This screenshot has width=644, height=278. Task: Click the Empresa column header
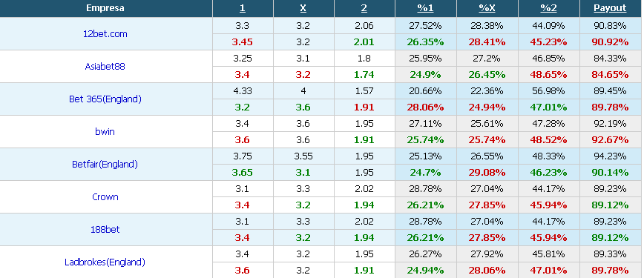pyautogui.click(x=105, y=8)
